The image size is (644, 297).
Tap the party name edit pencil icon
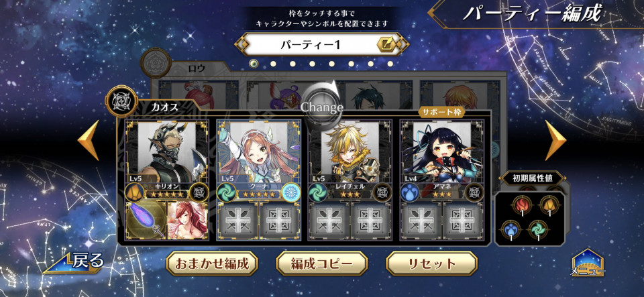tap(387, 44)
